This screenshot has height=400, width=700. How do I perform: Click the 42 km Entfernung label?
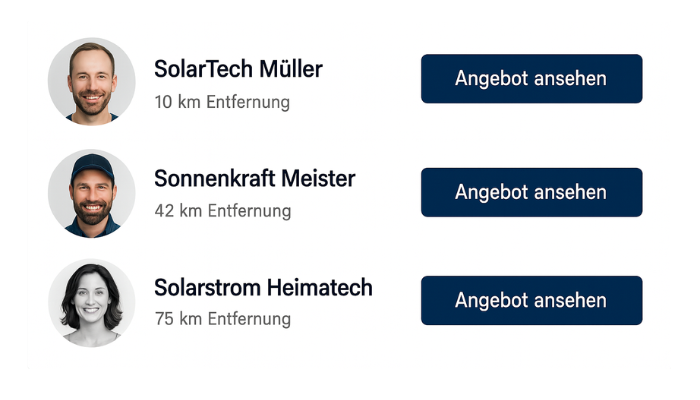(222, 211)
